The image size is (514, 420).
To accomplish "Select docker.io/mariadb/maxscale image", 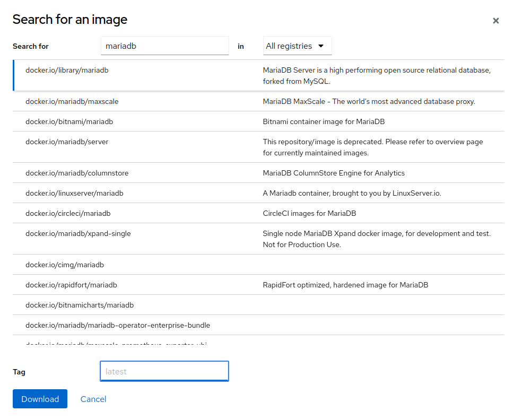I will [68, 101].
